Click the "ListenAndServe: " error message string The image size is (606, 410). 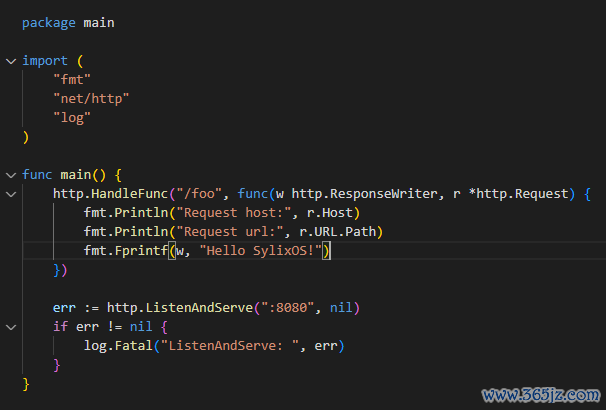click(232, 346)
